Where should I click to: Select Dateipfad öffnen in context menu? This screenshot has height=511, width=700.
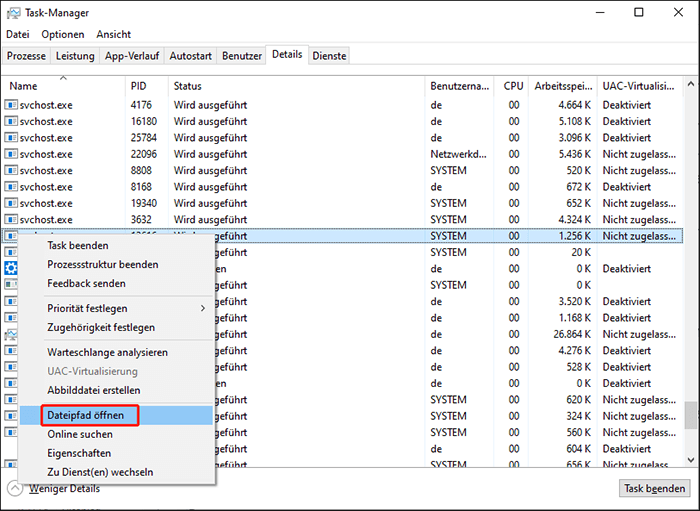pos(86,415)
